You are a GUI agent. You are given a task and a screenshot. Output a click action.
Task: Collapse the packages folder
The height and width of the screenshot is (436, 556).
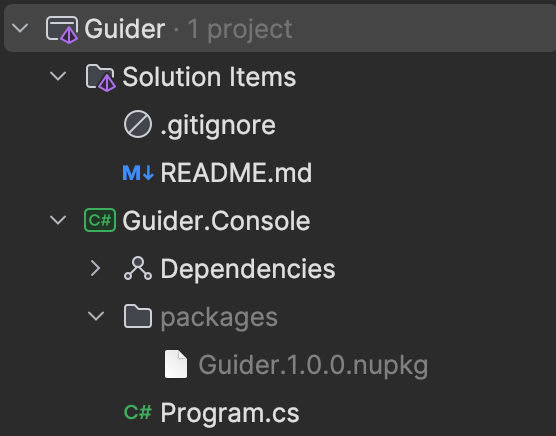96,316
